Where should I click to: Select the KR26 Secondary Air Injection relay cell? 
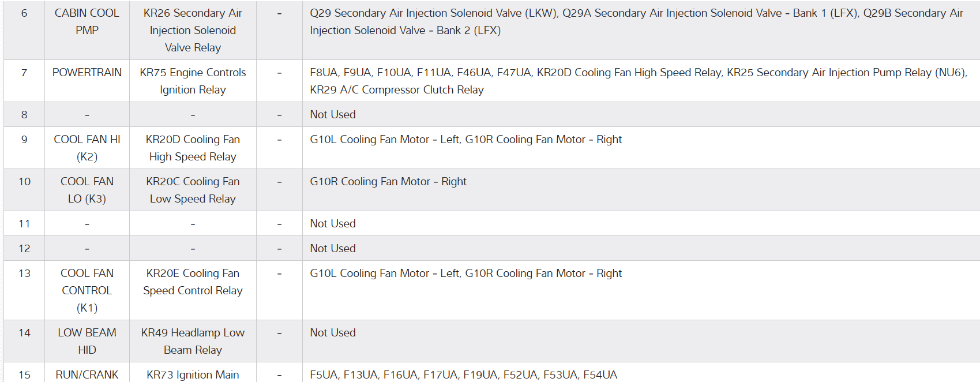pyautogui.click(x=193, y=30)
